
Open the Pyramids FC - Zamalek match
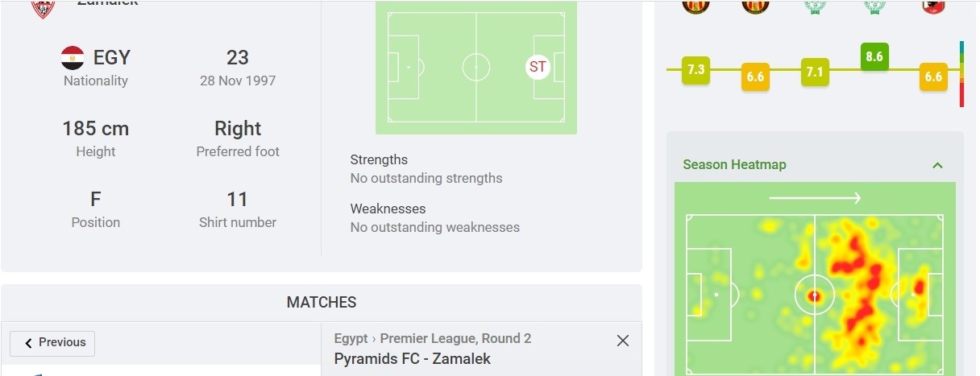coord(412,359)
